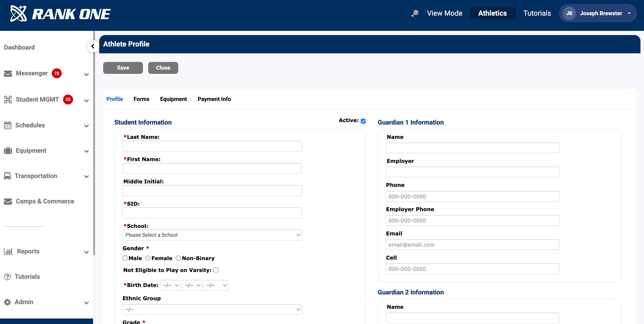The width and height of the screenshot is (644, 324).
Task: Expand the Messenger sidebar menu
Action: [x=86, y=74]
